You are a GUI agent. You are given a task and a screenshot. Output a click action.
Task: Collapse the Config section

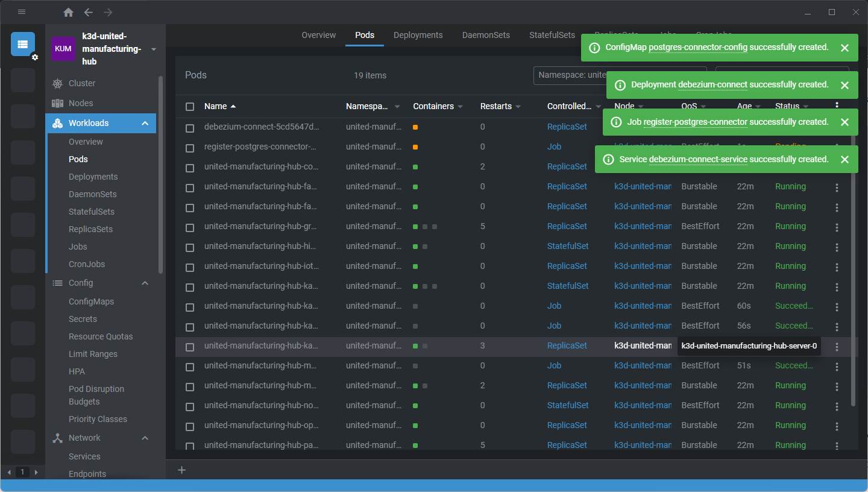pos(145,283)
